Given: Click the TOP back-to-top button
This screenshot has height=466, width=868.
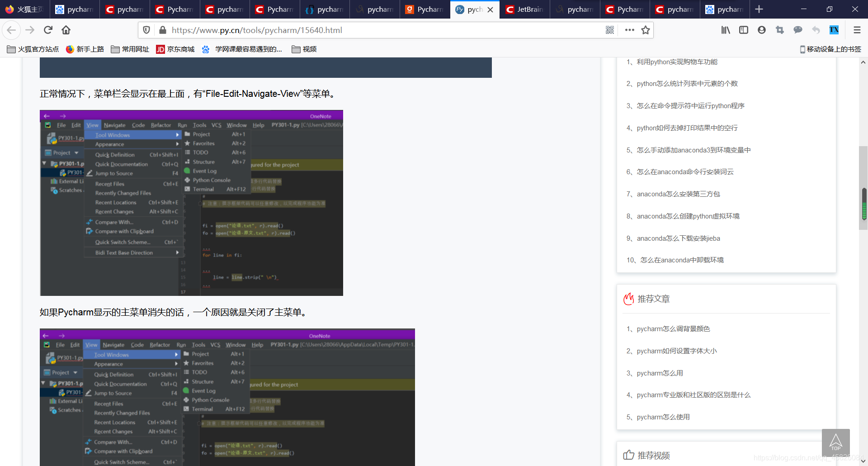Looking at the screenshot, I should [x=836, y=443].
